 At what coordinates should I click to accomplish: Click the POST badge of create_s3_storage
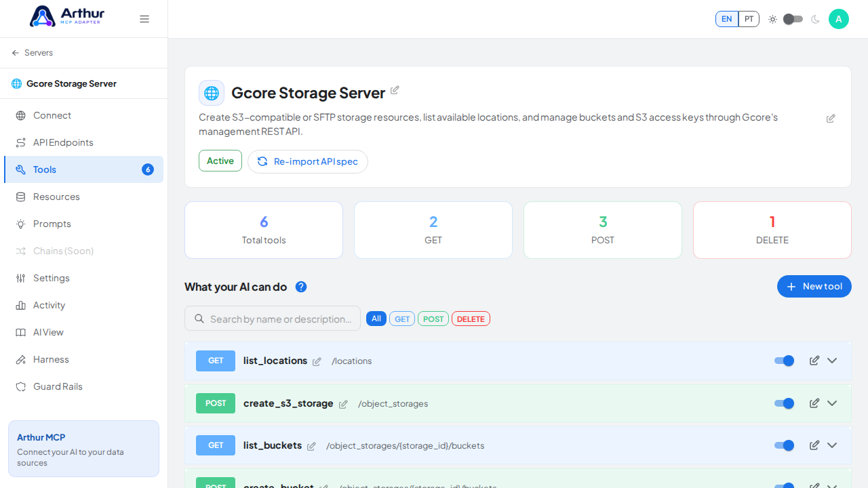coord(216,403)
